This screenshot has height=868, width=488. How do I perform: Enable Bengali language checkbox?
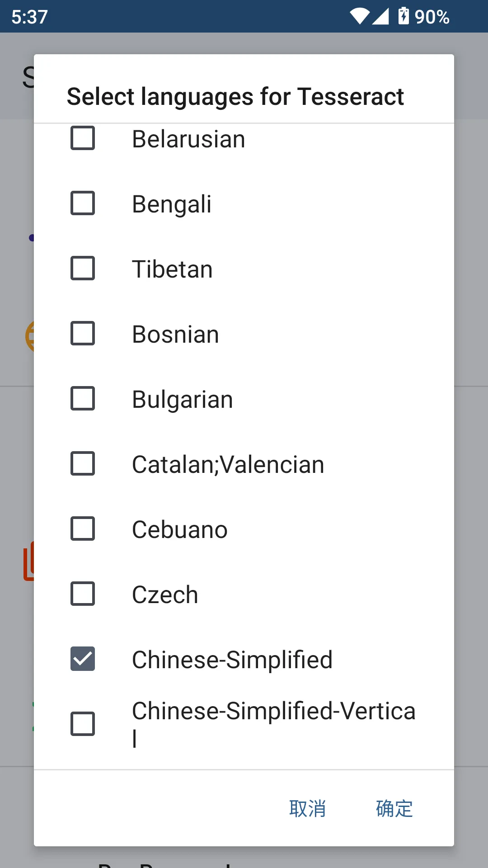pyautogui.click(x=83, y=203)
